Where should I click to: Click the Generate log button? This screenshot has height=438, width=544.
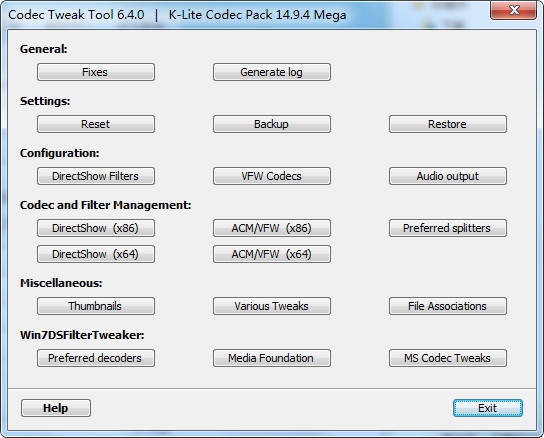(272, 72)
